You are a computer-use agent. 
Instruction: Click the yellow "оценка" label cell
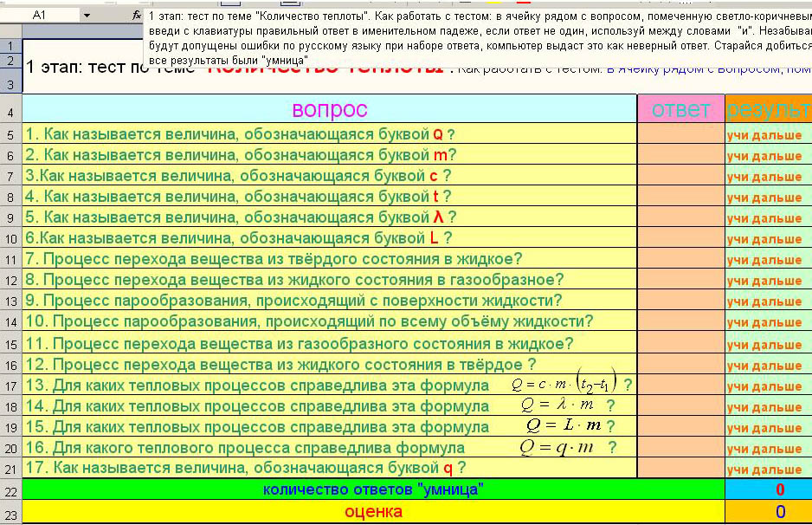point(372,512)
